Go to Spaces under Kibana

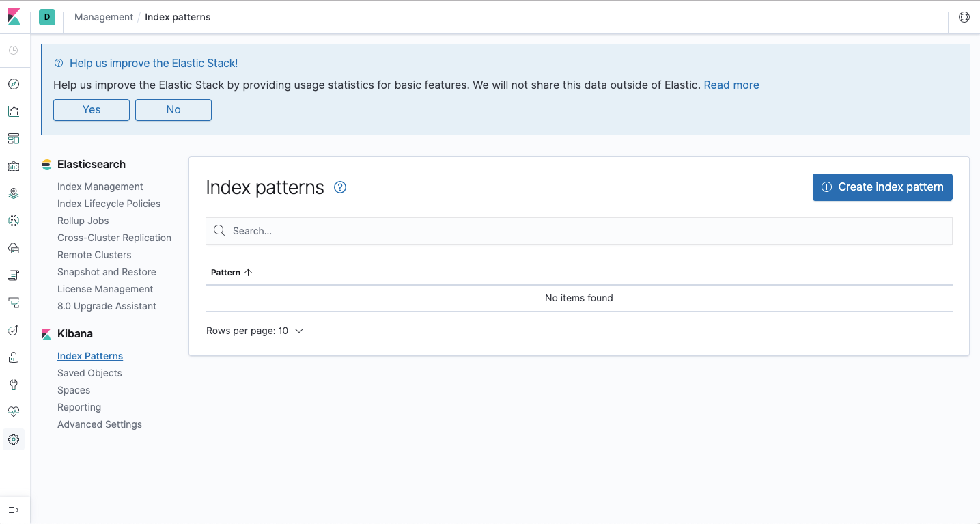(x=74, y=390)
